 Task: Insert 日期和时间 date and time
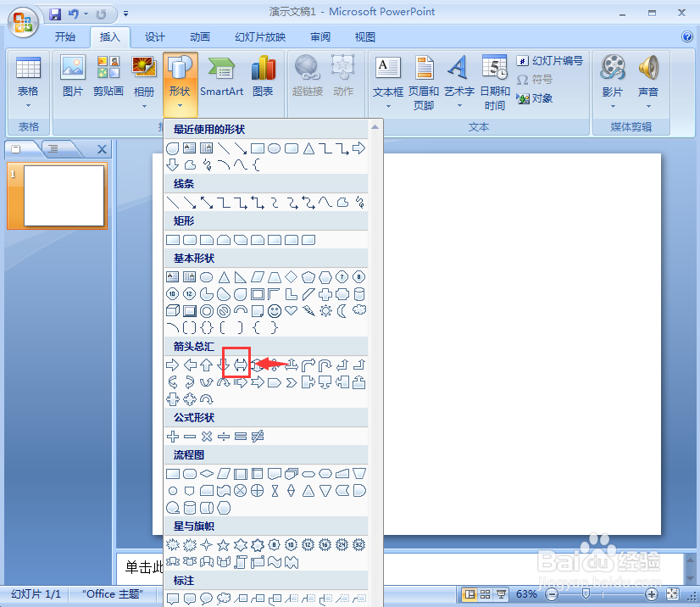[495, 82]
